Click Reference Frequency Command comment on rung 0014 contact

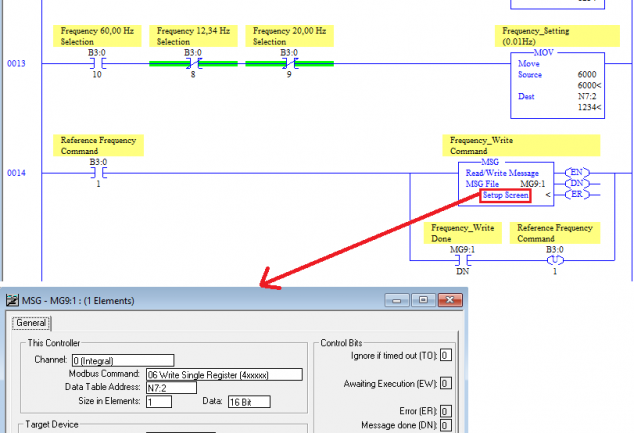[98, 146]
